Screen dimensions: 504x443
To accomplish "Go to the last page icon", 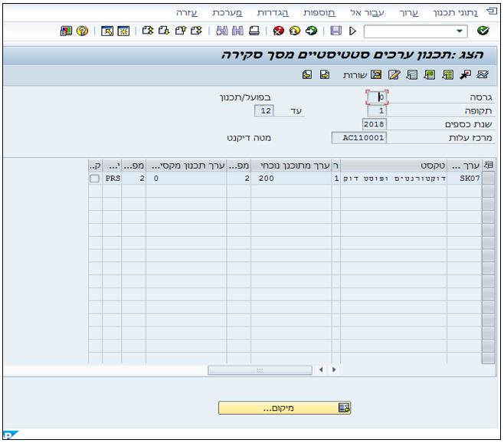I will point(148,31).
